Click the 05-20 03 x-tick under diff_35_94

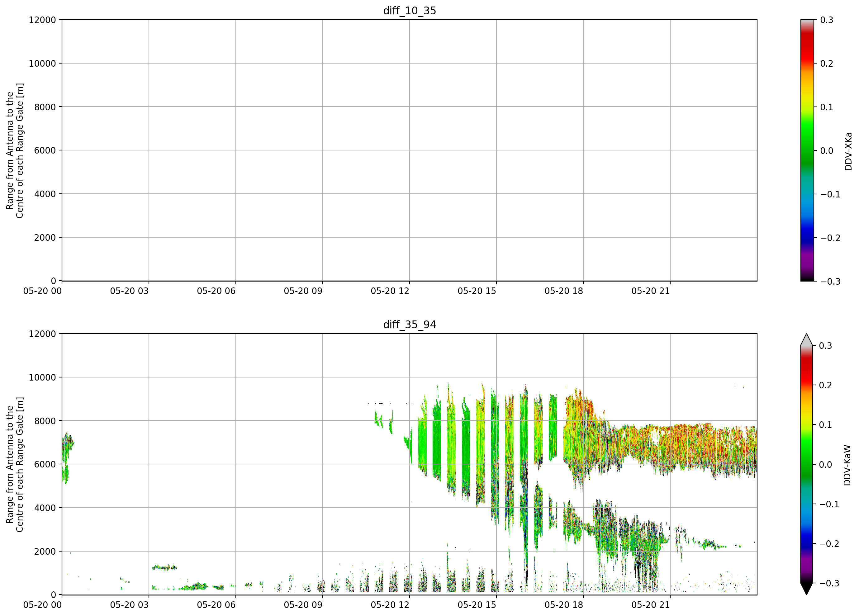pos(130,605)
